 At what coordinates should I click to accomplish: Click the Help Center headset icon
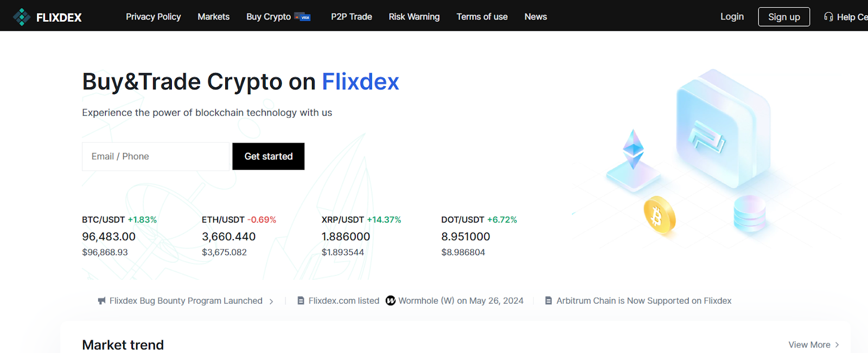pos(828,17)
